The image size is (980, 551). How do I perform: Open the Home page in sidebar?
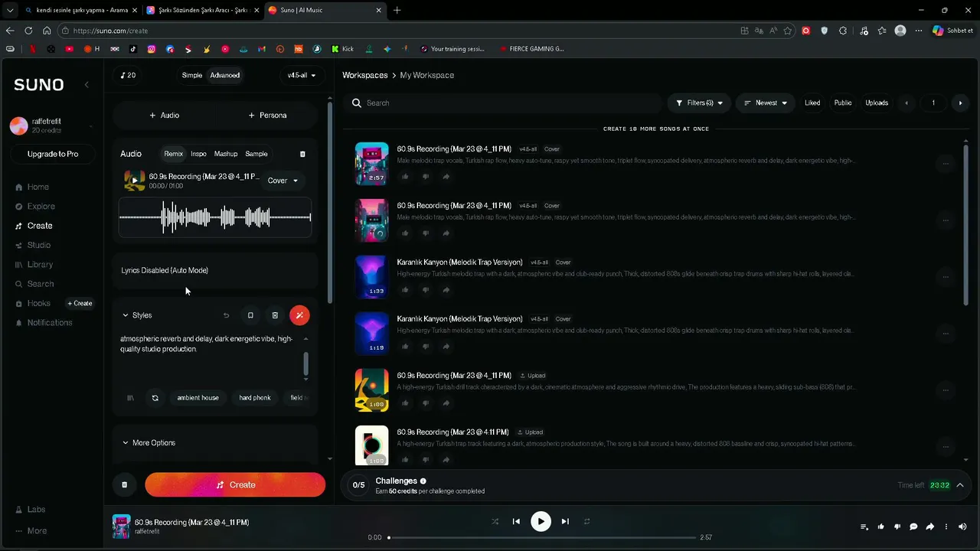32,187
